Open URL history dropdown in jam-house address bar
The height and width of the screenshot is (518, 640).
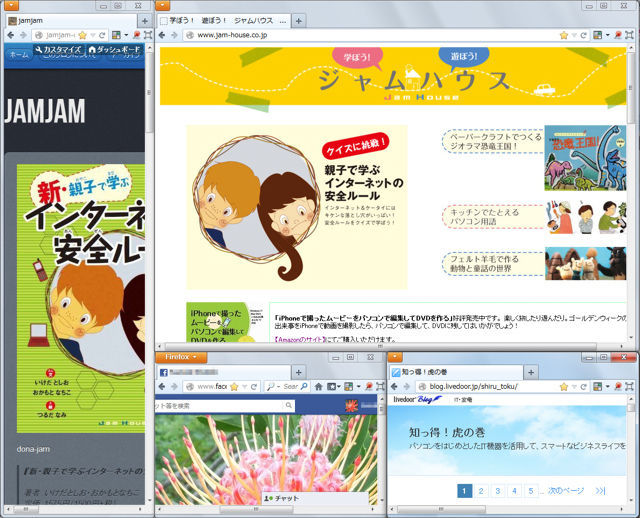574,35
